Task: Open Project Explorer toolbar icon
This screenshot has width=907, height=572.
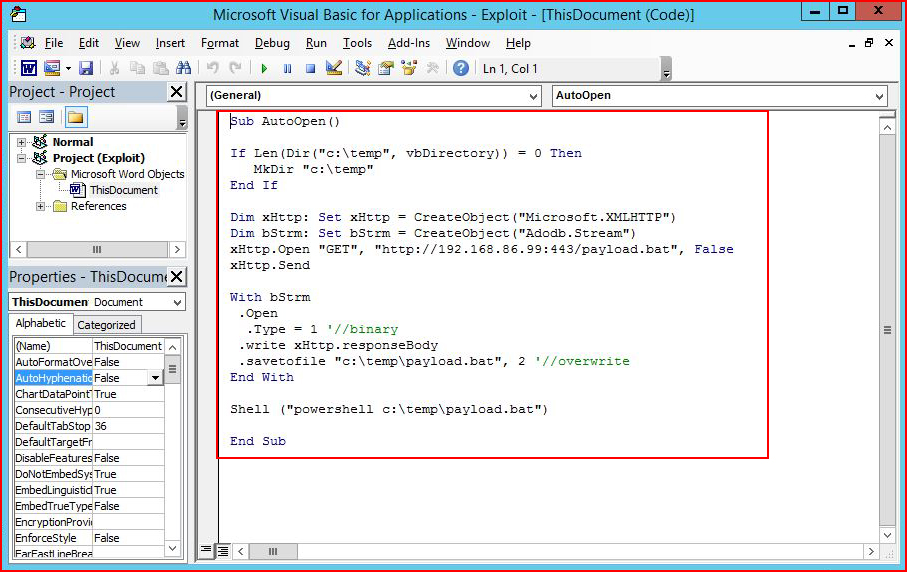Action: point(363,68)
